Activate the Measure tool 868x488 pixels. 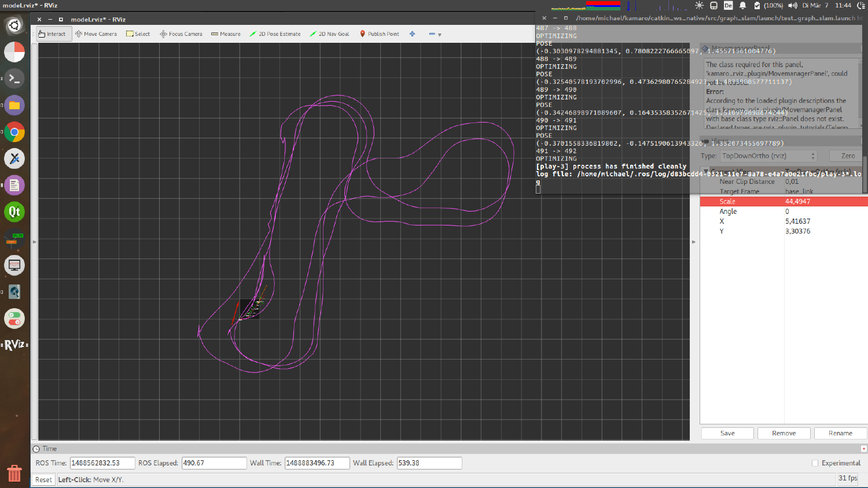[x=225, y=34]
